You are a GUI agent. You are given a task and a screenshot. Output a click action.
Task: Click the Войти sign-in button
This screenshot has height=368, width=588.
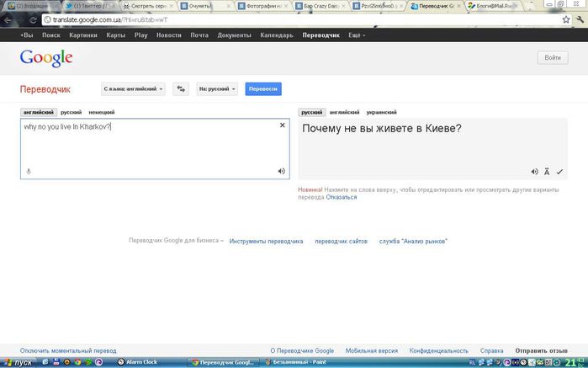(x=553, y=58)
